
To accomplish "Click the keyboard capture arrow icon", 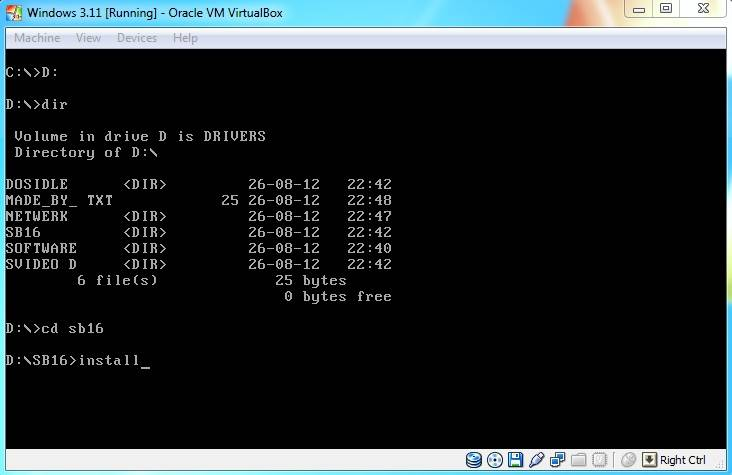I will 648,460.
